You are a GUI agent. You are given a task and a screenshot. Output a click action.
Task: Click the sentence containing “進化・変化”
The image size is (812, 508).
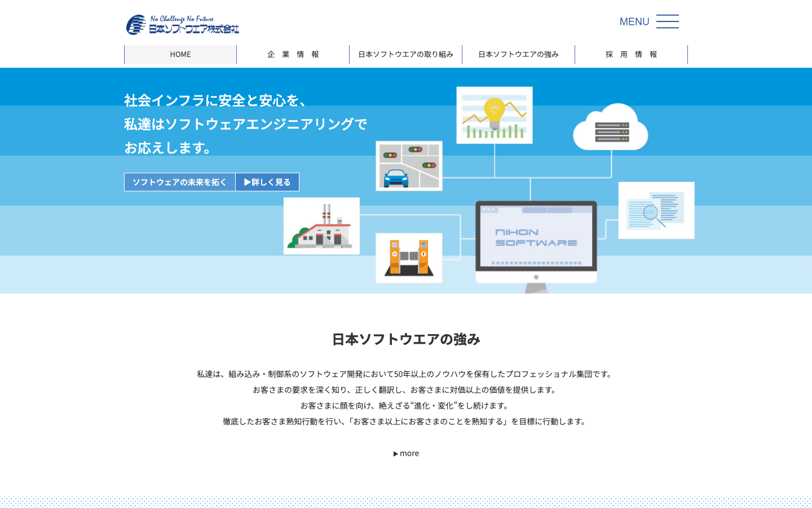(406, 405)
